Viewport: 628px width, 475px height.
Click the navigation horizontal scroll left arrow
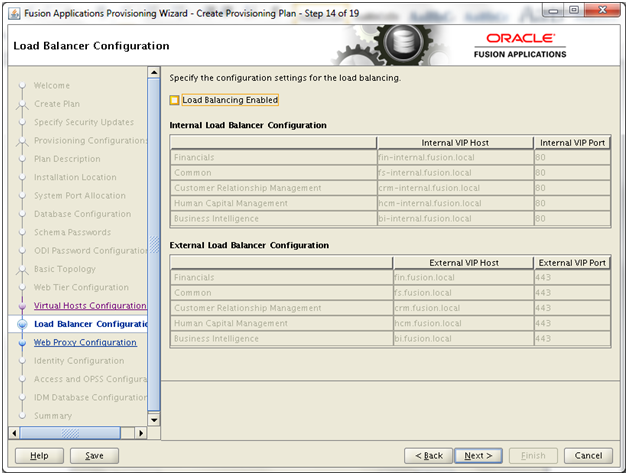(14, 433)
